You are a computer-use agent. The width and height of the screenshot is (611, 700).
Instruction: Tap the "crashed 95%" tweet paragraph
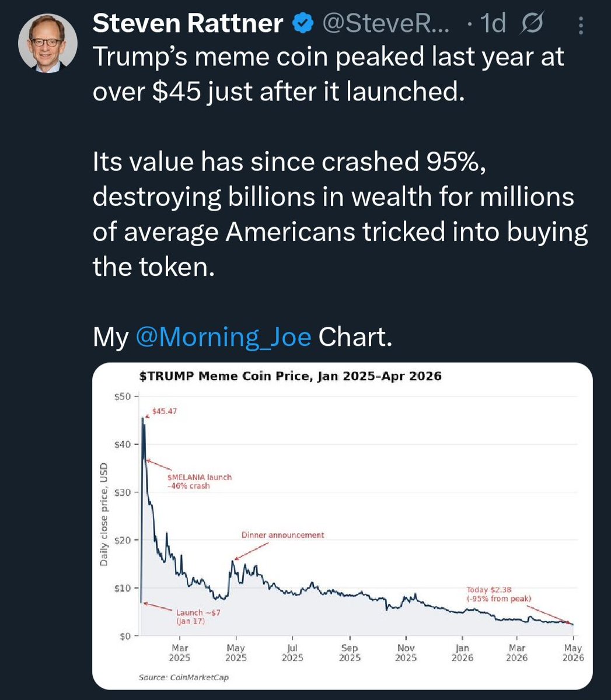point(340,215)
